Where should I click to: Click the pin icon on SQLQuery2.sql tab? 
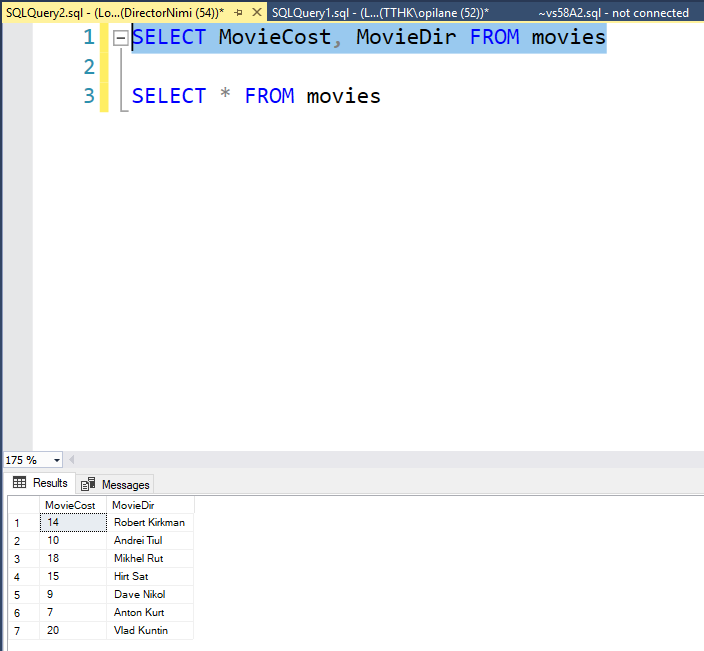click(x=237, y=12)
